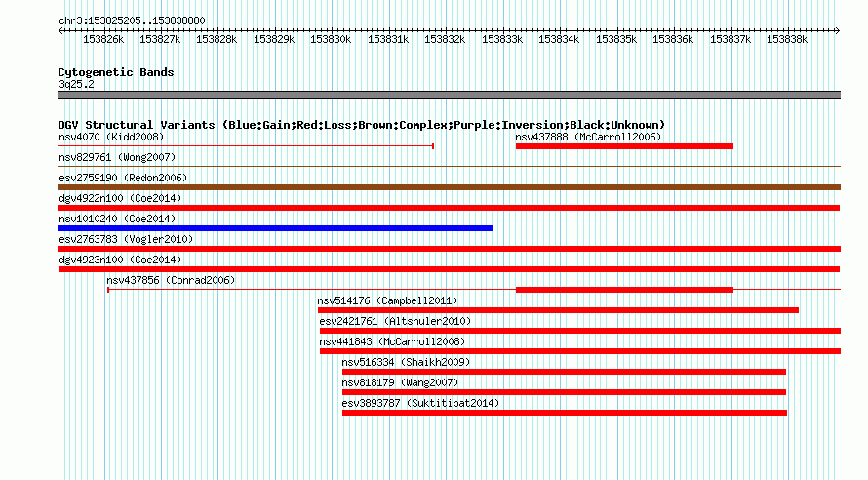The height and width of the screenshot is (480, 868).
Task: Click the dgv4922n100 (Coe2014) label
Action: click(x=120, y=198)
